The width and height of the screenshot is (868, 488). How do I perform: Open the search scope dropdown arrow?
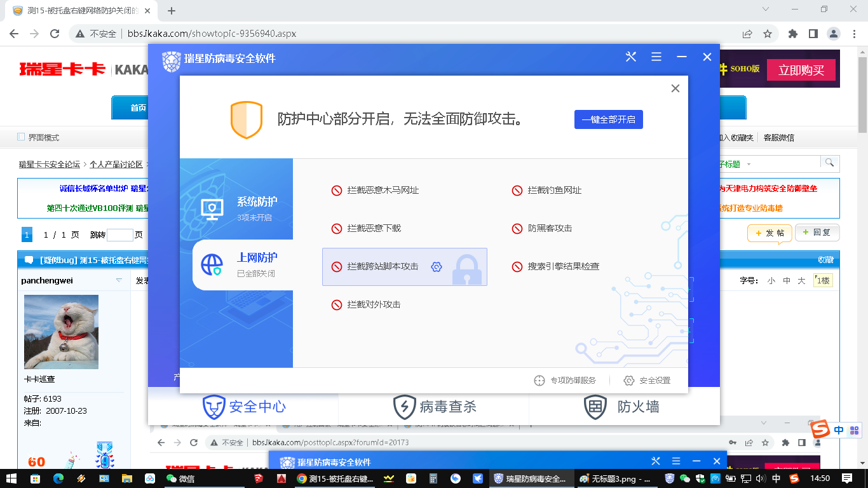[749, 164]
